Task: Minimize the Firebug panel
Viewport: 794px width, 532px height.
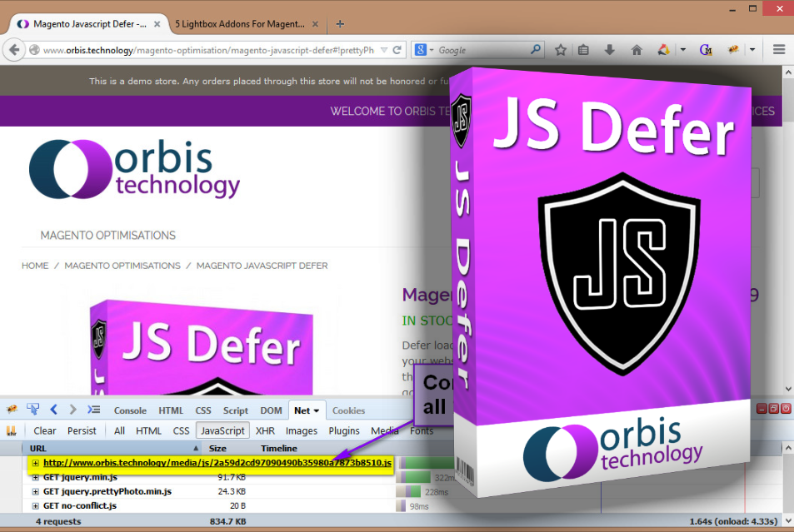Action: coord(762,409)
